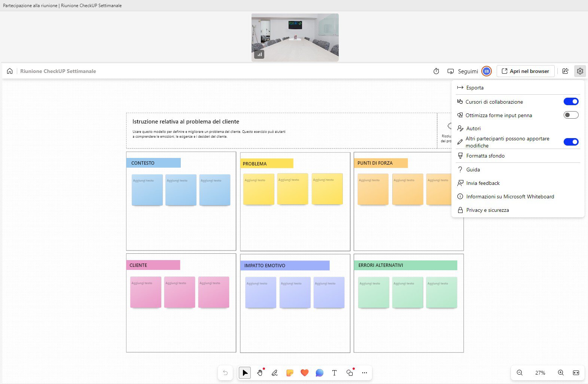Add a sticky note from the toolbar

(x=290, y=373)
